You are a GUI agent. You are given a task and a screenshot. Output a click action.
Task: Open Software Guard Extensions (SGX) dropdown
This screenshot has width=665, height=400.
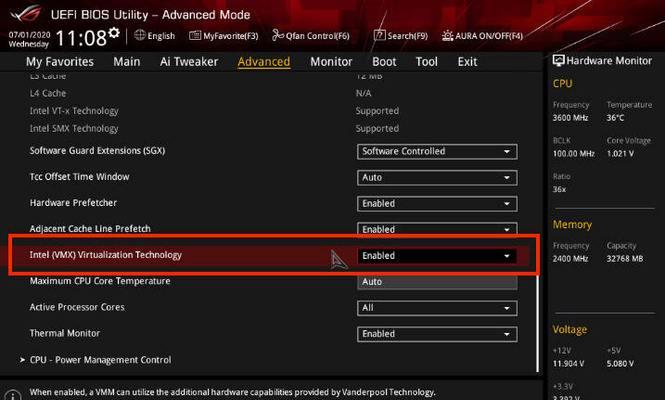point(437,151)
